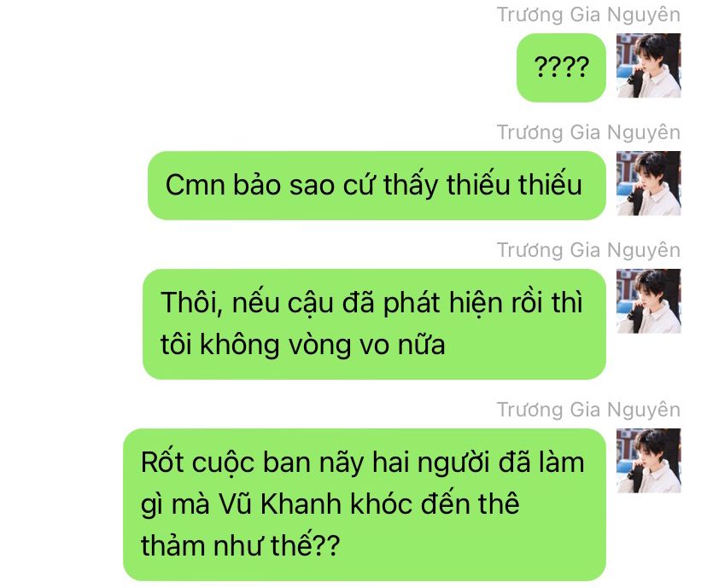Click the word 'Cmn' in second message
The image size is (707, 588).
(x=196, y=185)
